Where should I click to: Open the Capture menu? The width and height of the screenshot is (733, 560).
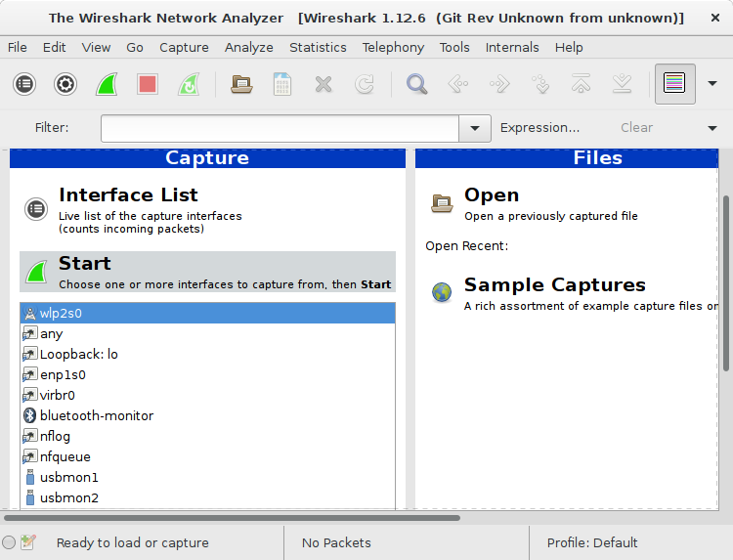click(x=184, y=47)
